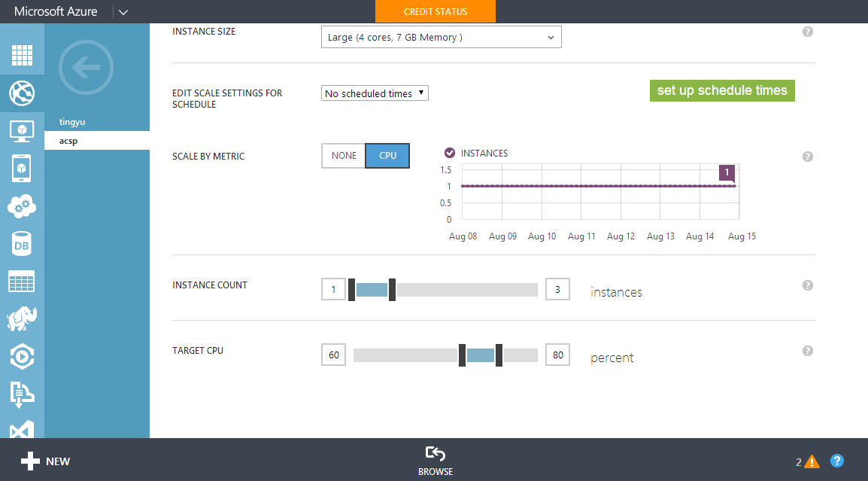The width and height of the screenshot is (868, 481).
Task: Toggle the INSTANCES chart series checkbox
Action: [x=450, y=153]
